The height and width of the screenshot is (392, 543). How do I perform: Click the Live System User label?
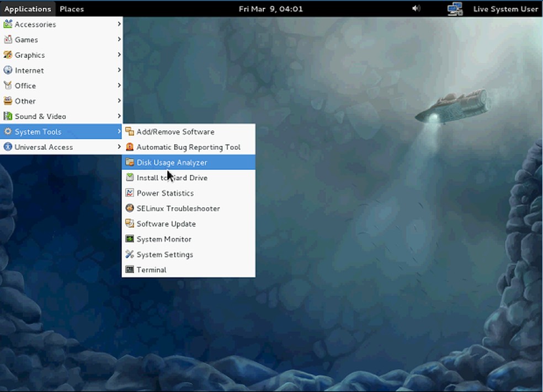click(505, 9)
